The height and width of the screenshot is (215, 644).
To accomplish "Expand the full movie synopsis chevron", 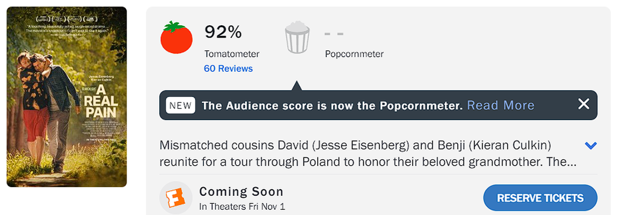I will click(x=591, y=146).
